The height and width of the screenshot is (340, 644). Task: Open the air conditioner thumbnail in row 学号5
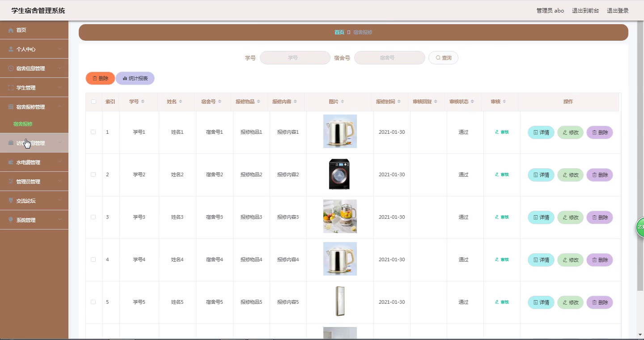(340, 301)
